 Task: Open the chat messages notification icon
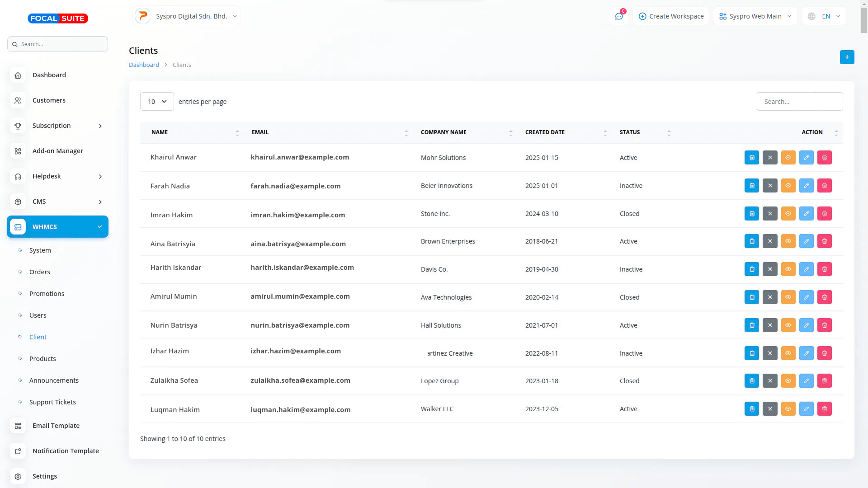click(x=618, y=16)
